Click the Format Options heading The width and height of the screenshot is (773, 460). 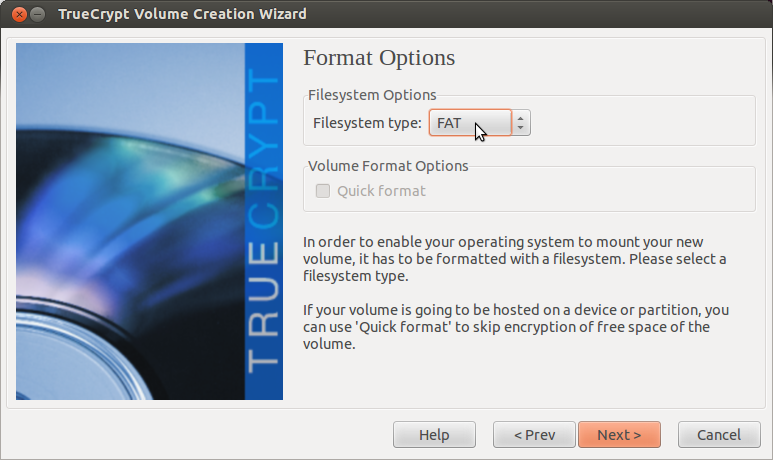(x=379, y=58)
